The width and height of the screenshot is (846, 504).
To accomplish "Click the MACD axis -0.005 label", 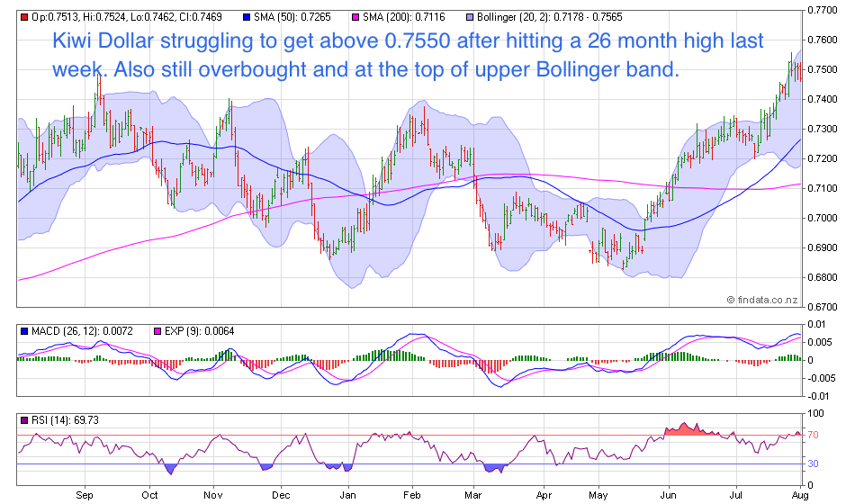I will 820,378.
